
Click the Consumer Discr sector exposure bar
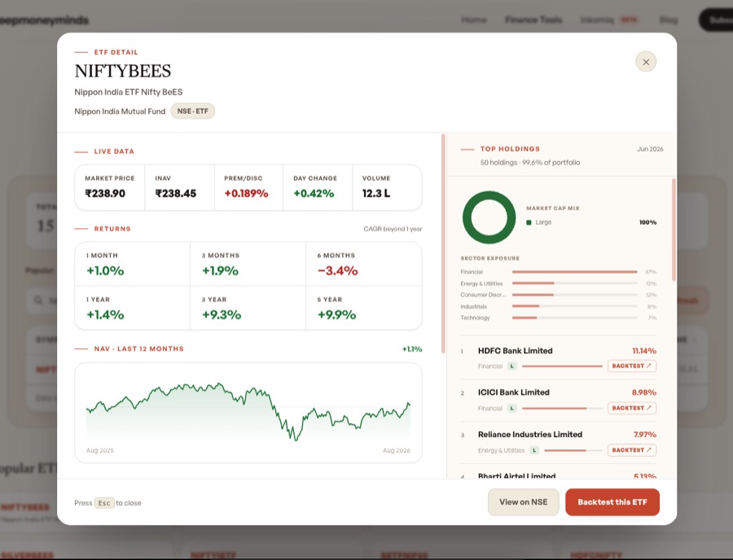pyautogui.click(x=574, y=295)
